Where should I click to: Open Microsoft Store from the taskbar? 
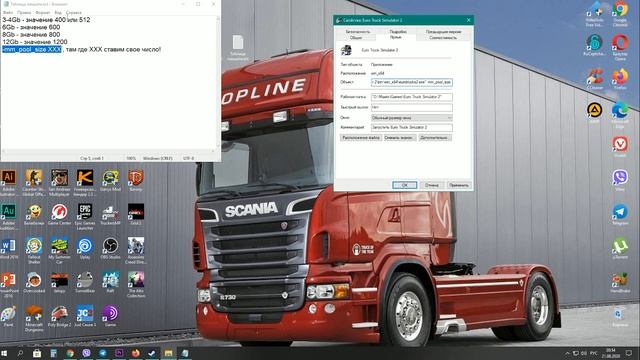click(x=37, y=353)
